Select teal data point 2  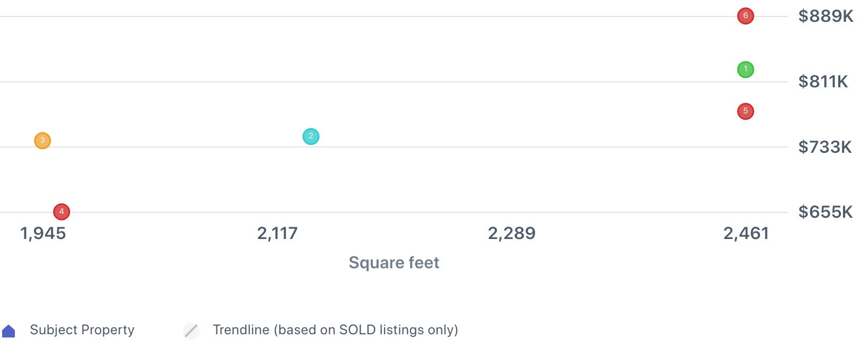coord(311,136)
